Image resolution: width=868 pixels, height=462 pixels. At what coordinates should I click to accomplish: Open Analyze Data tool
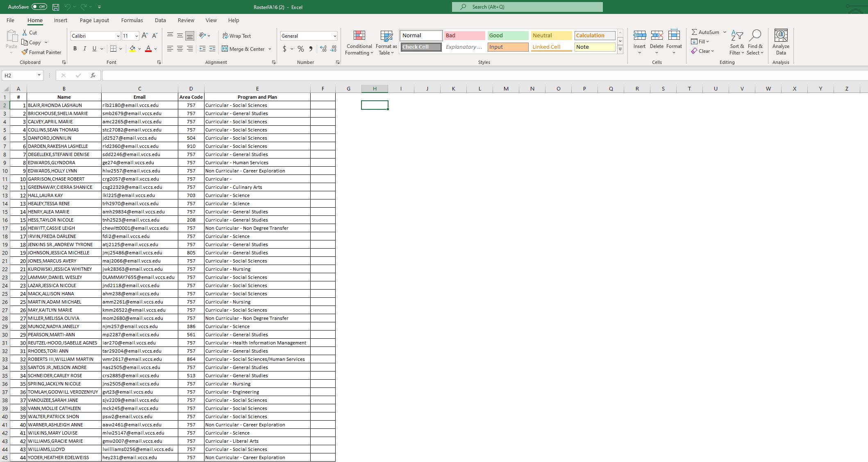pos(781,42)
